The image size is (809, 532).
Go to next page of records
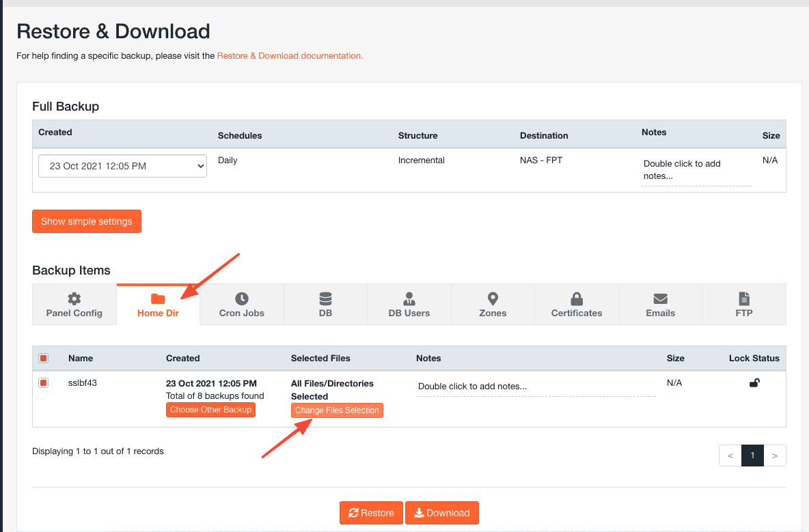coord(775,456)
